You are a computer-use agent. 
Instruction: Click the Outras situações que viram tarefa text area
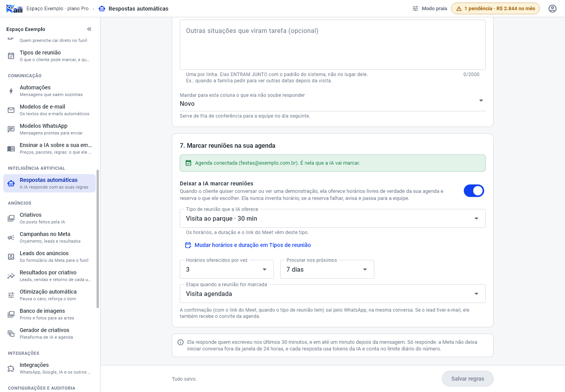(333, 45)
